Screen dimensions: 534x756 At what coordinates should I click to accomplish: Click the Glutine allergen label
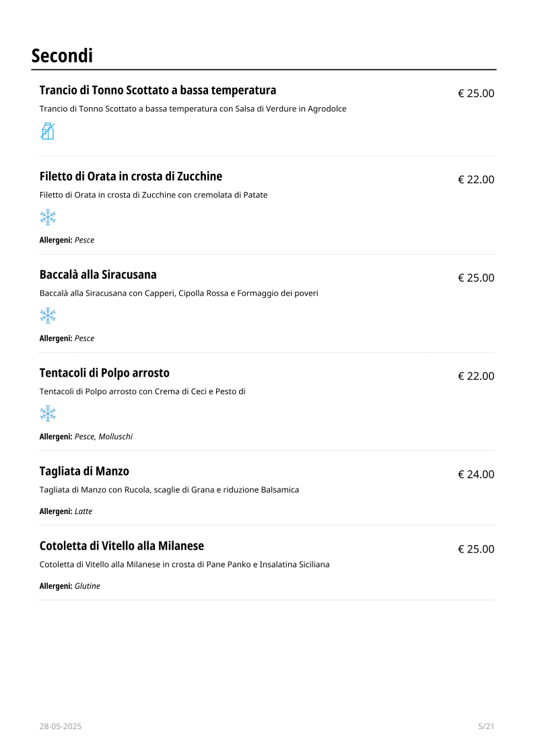pos(88,586)
